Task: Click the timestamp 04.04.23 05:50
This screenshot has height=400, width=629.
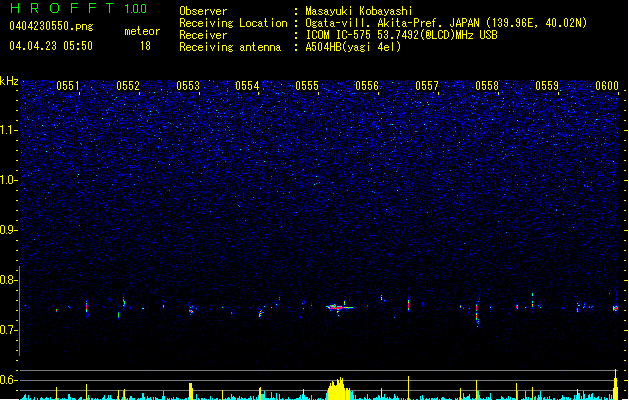Action: 51,46
